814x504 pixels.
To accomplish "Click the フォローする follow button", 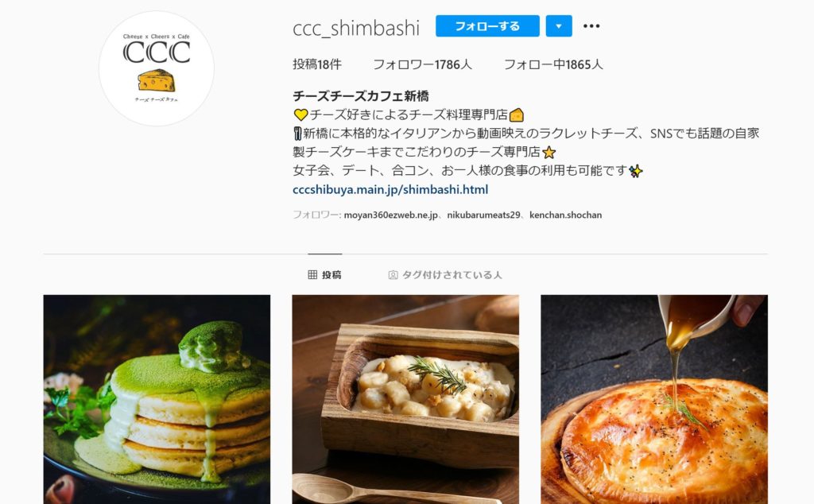I will [487, 26].
